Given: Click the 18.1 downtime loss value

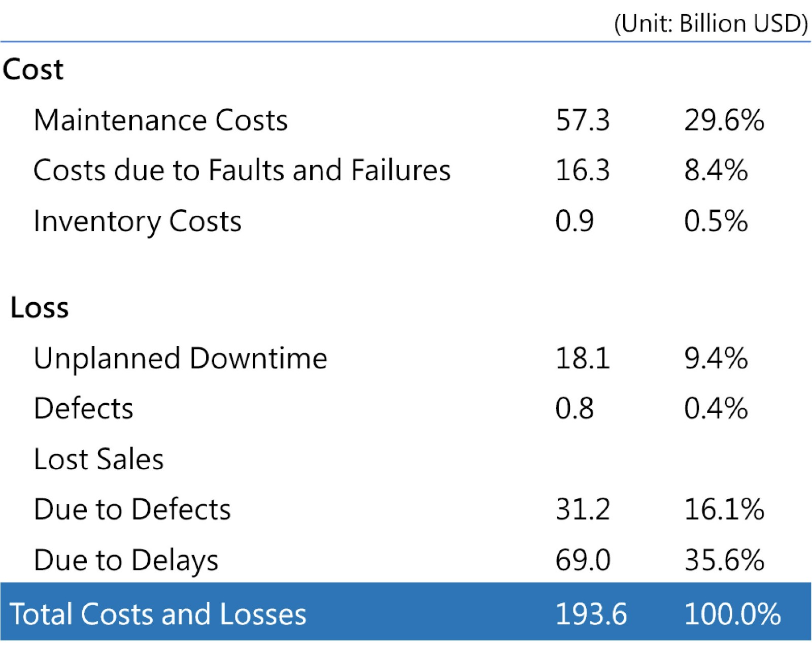Looking at the screenshot, I should pyautogui.click(x=582, y=359).
